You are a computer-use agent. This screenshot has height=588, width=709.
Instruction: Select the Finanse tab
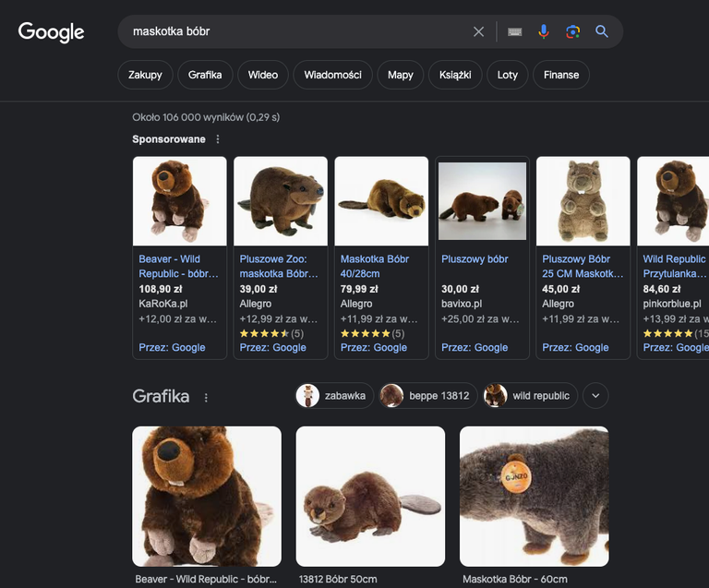pyautogui.click(x=561, y=75)
